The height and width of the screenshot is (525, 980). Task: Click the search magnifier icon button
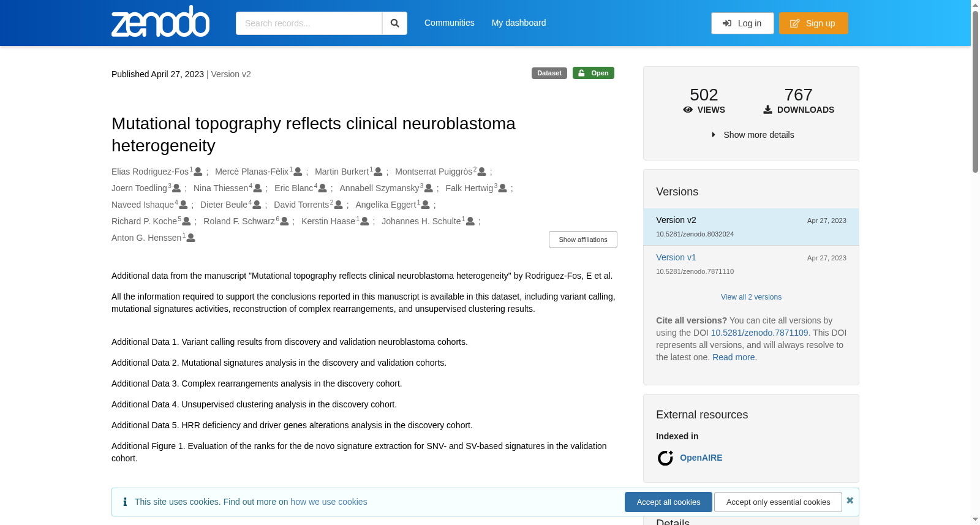coord(394,23)
